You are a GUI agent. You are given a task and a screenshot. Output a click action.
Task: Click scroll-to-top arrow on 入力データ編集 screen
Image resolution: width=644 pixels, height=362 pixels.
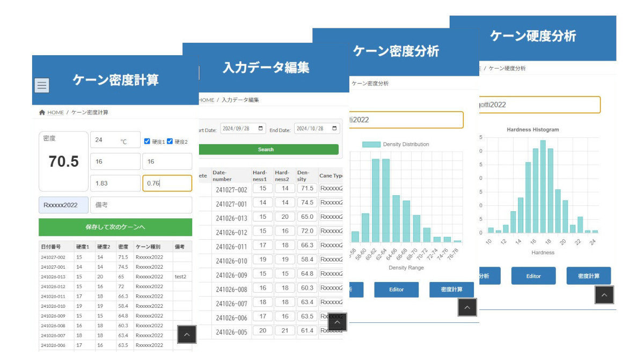[x=337, y=322]
